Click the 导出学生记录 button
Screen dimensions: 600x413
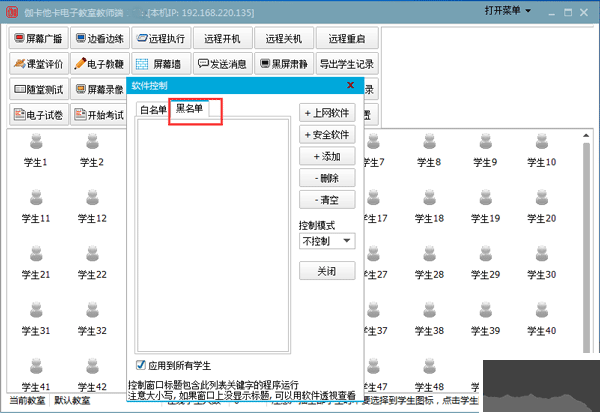347,64
